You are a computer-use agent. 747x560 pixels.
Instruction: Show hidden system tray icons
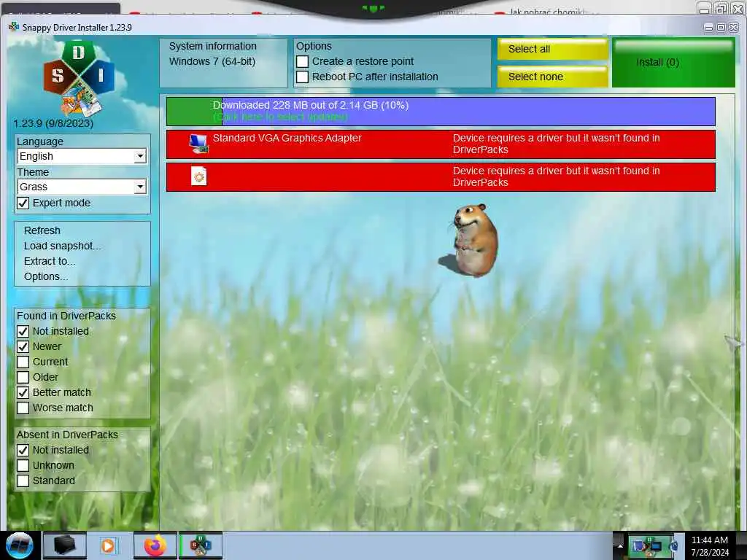(x=620, y=546)
